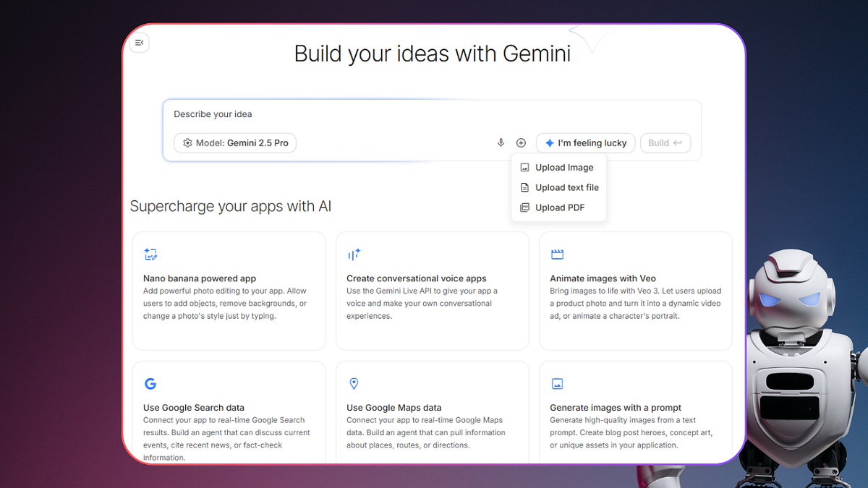
Task: Click the generate images picture icon
Action: [x=557, y=384]
